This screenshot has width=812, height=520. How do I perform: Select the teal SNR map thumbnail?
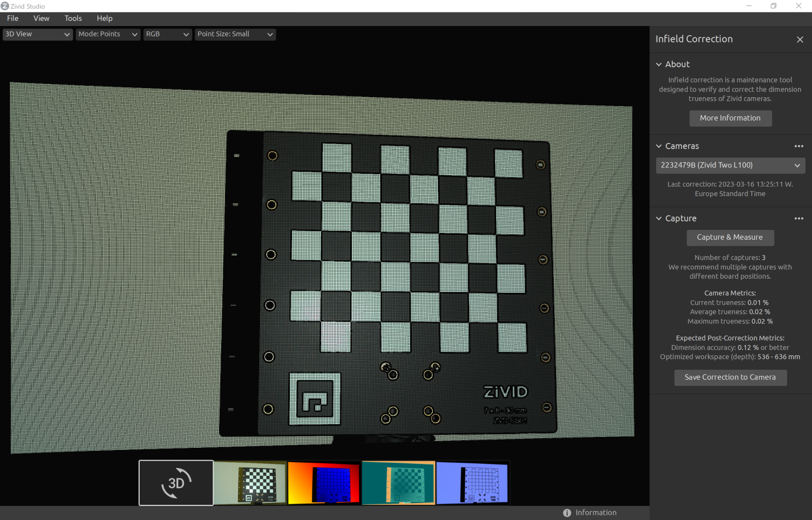(x=398, y=483)
